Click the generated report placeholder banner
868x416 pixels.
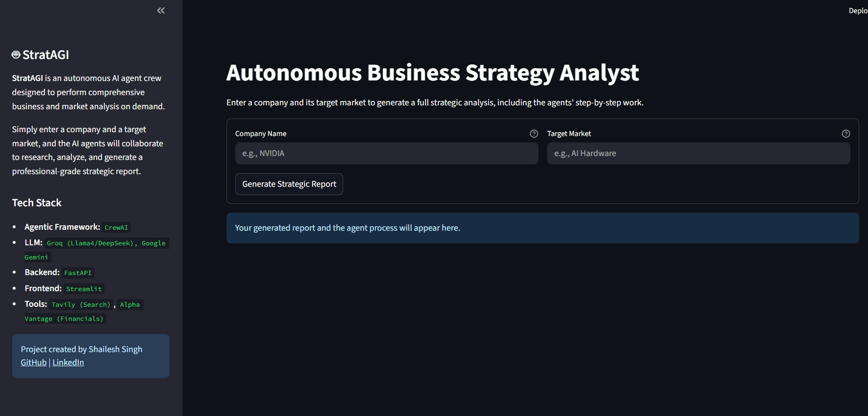542,228
